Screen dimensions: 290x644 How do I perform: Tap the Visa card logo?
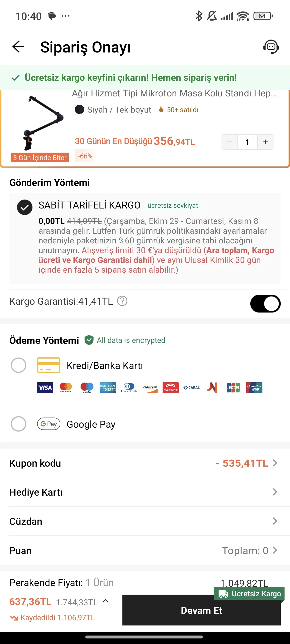pos(45,388)
